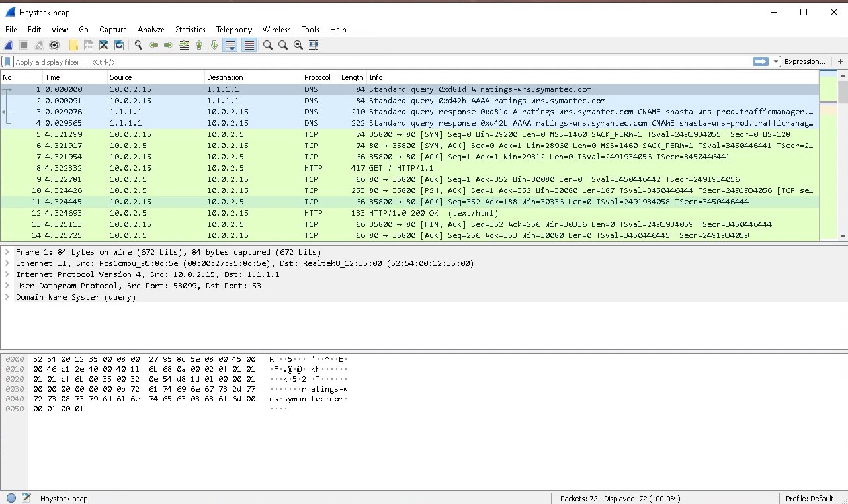Screen dimensions: 848x504
Task: Open the Wireless menu
Action: pyautogui.click(x=276, y=30)
